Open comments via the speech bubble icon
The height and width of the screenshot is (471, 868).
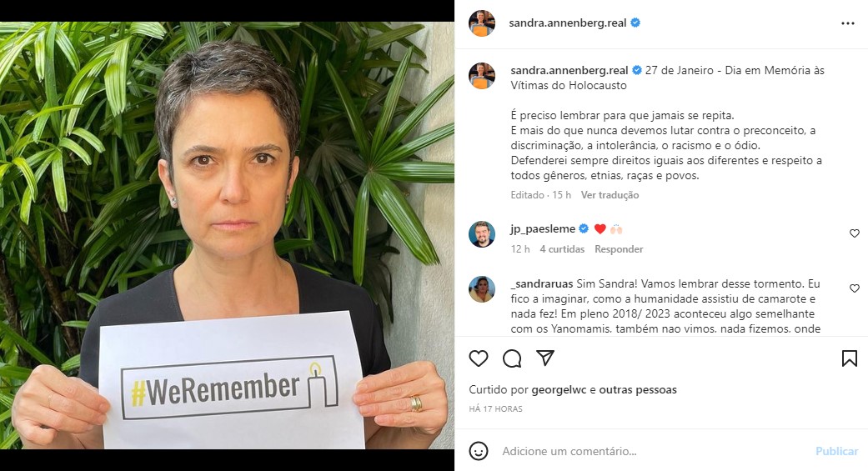point(512,358)
